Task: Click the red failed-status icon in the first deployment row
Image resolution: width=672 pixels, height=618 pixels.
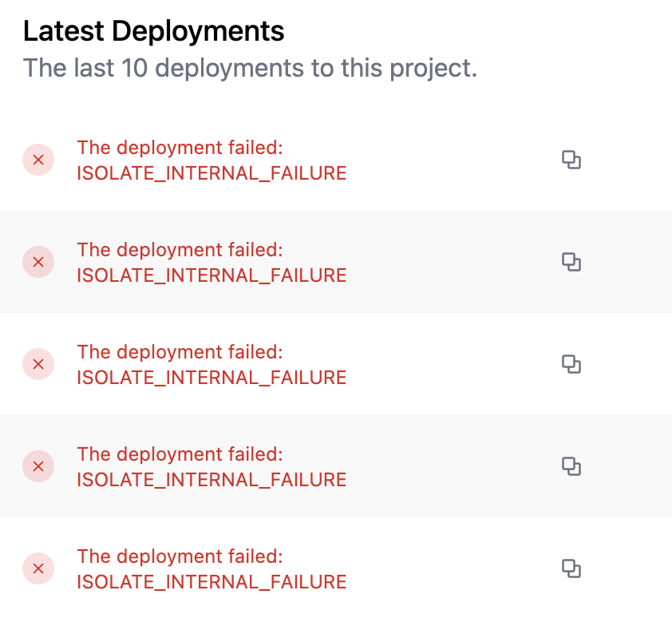Action: click(38, 160)
